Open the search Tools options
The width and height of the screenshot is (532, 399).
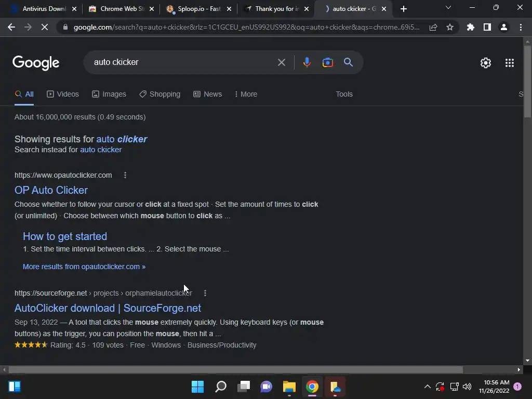[344, 95]
